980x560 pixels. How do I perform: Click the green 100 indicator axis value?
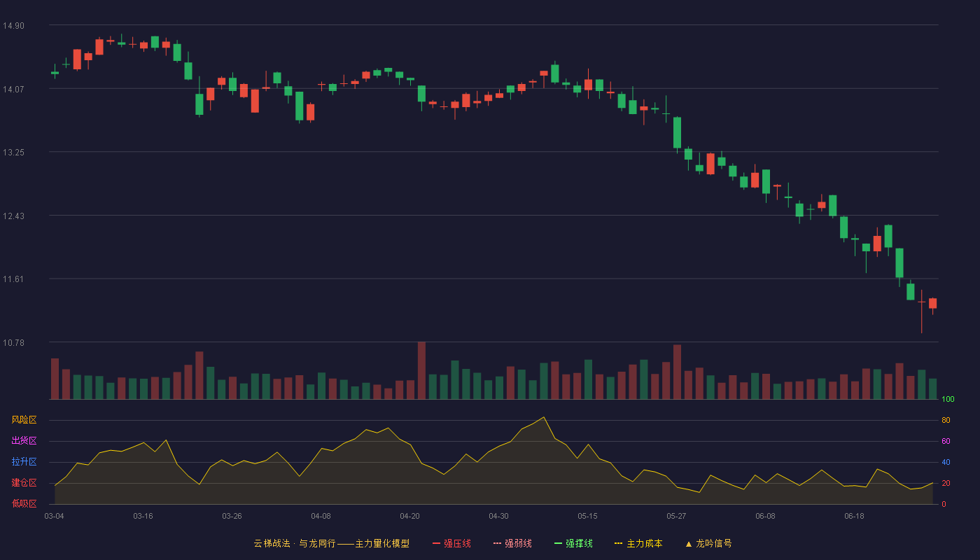[x=948, y=400]
